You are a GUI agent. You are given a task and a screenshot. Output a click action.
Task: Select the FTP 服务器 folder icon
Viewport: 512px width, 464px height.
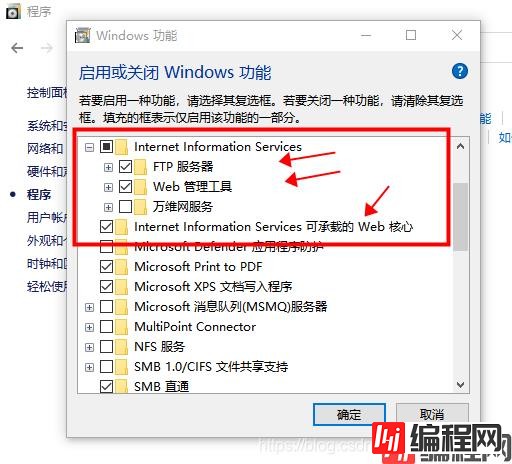point(141,167)
